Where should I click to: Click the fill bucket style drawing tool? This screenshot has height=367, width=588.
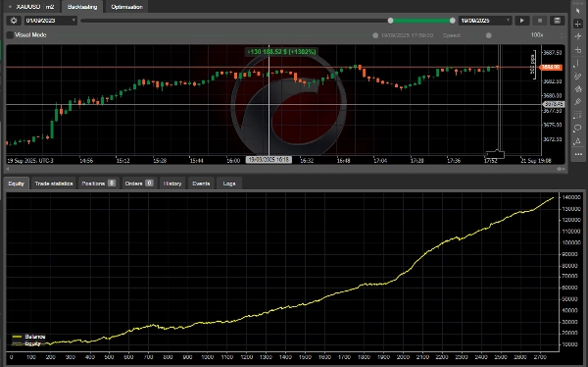(578, 89)
